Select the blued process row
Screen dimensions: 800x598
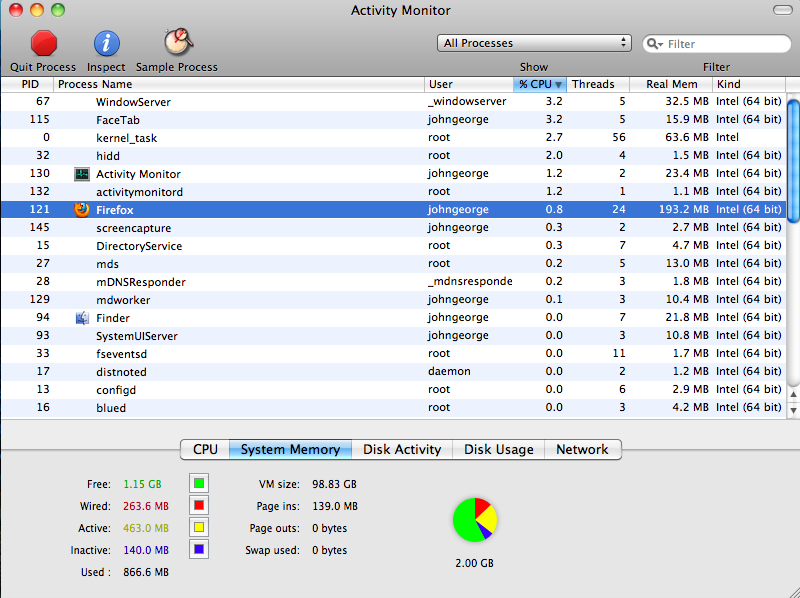pos(393,407)
